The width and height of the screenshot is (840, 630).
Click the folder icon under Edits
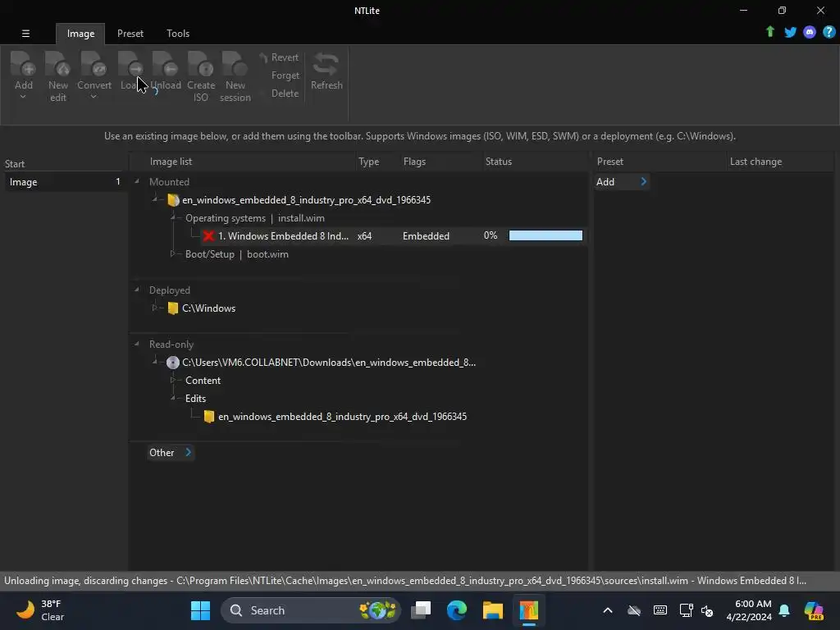(x=209, y=416)
